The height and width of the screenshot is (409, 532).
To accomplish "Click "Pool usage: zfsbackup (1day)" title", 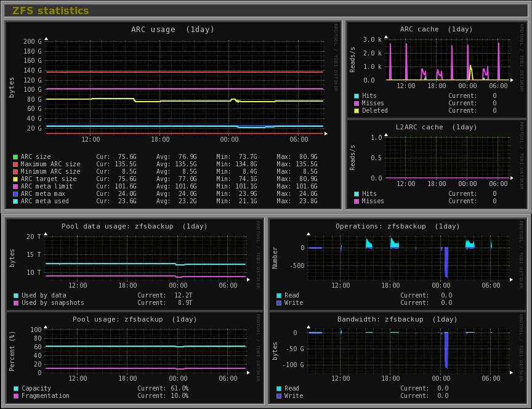I will click(134, 320).
